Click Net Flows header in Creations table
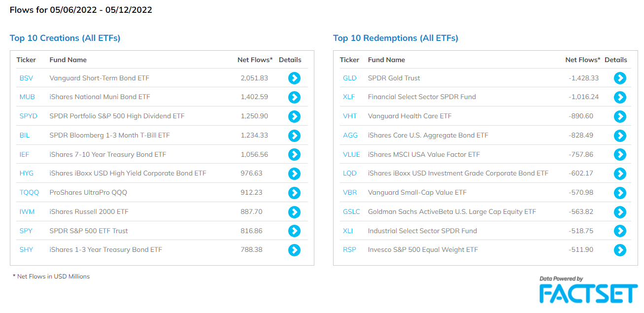Viewport: 644px width, 313px height. (x=255, y=60)
